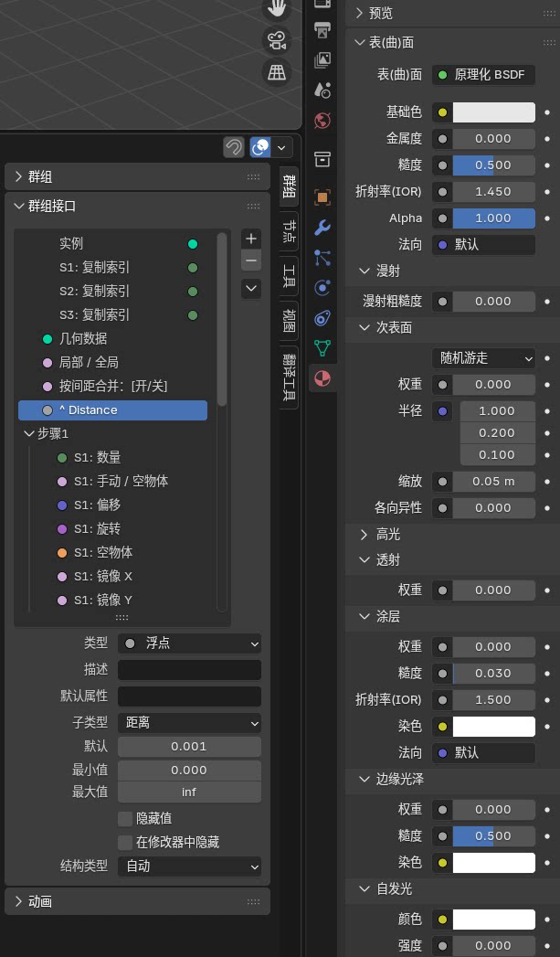
Task: Toggle the node editor overlays button
Action: (x=260, y=147)
